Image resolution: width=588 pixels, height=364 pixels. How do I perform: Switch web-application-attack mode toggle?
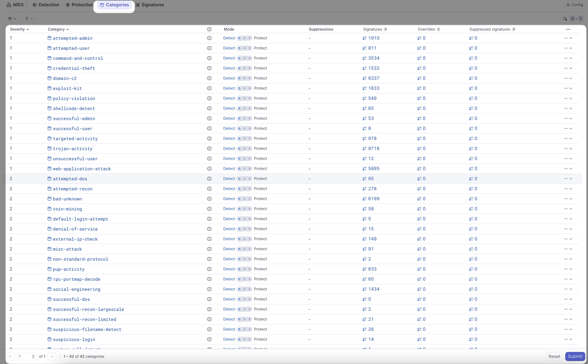coord(244,169)
